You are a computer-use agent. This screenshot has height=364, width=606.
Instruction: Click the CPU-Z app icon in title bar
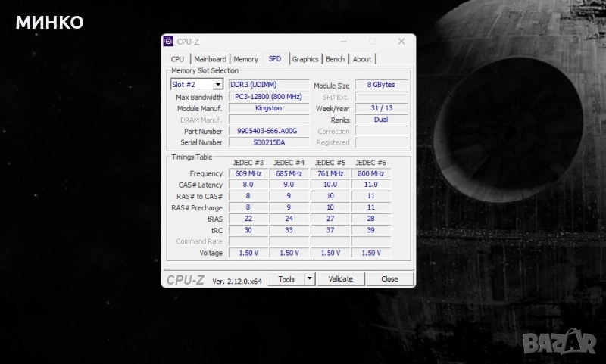[169, 42]
